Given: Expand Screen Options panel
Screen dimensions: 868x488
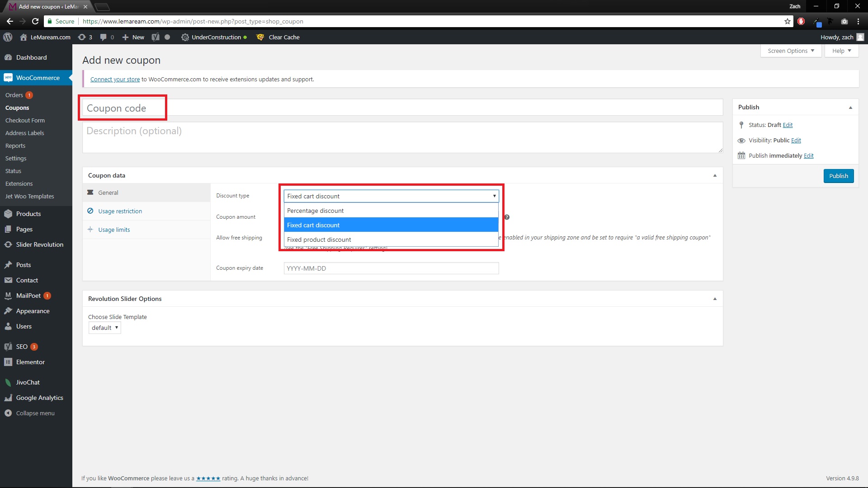Looking at the screenshot, I should (791, 51).
